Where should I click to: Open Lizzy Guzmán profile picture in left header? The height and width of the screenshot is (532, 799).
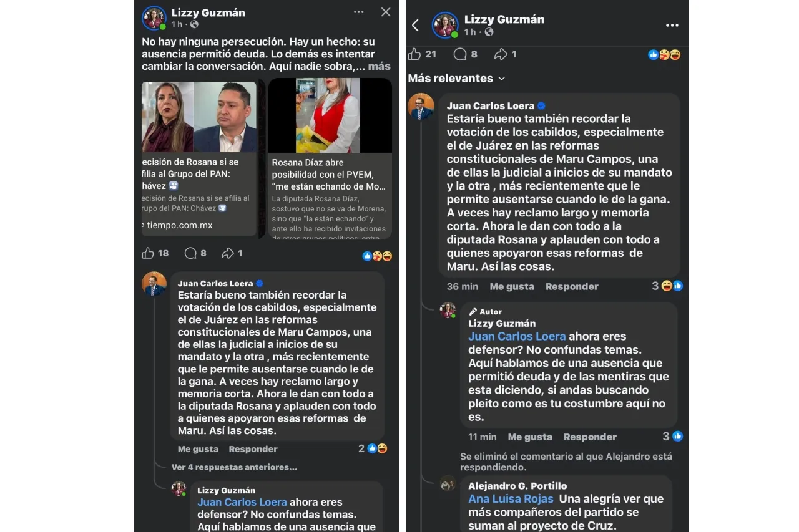pyautogui.click(x=154, y=18)
